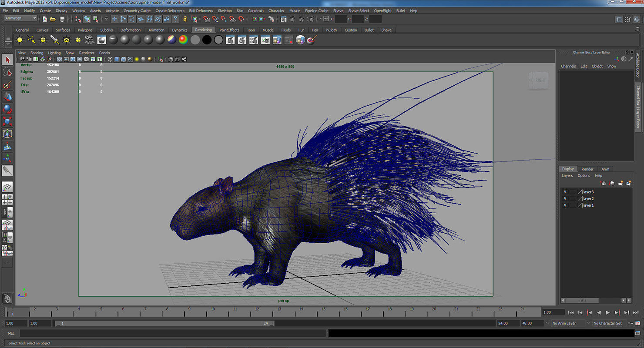Viewport: 644px width, 348px height.
Task: Open the Skeleton menu
Action: pos(225,10)
